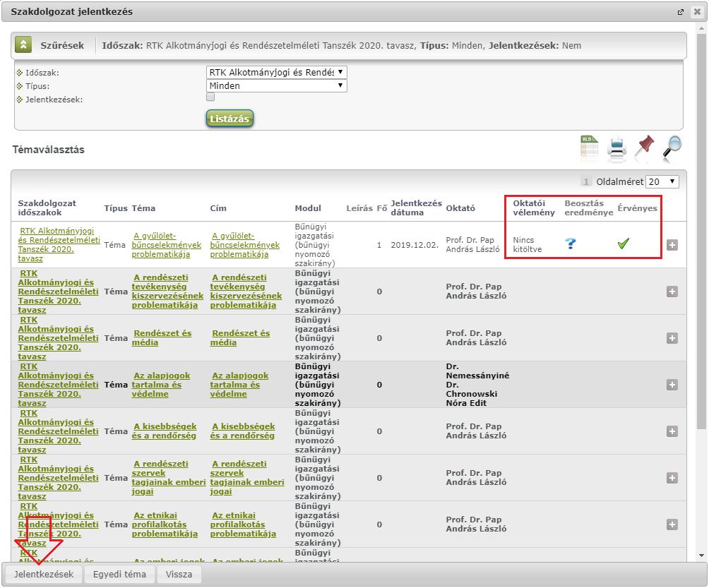The image size is (709, 588).
Task: Open plus menu for A rendészeti szervek tagjainak row
Action: 672,478
